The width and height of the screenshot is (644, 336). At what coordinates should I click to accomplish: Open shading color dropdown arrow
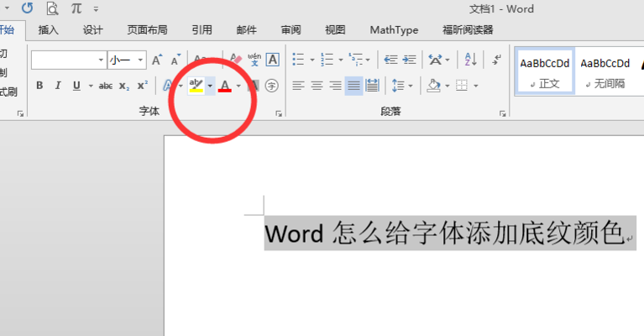[448, 87]
